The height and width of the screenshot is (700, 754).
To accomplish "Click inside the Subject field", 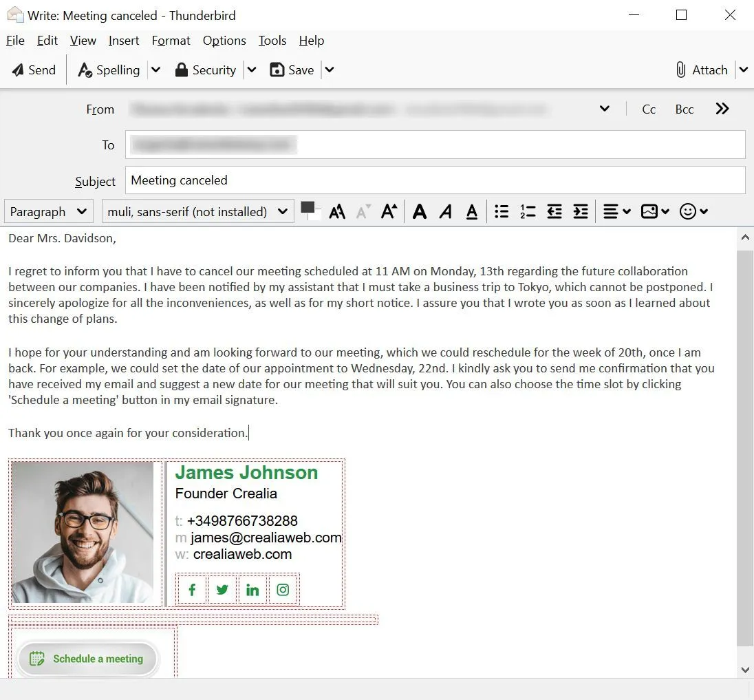I will pyautogui.click(x=344, y=180).
